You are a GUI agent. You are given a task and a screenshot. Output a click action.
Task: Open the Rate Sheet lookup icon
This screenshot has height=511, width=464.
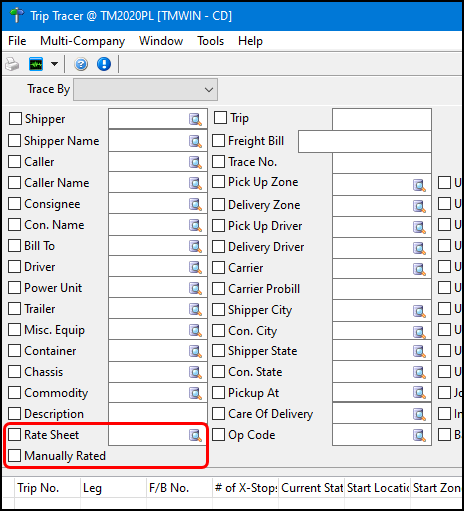195,435
